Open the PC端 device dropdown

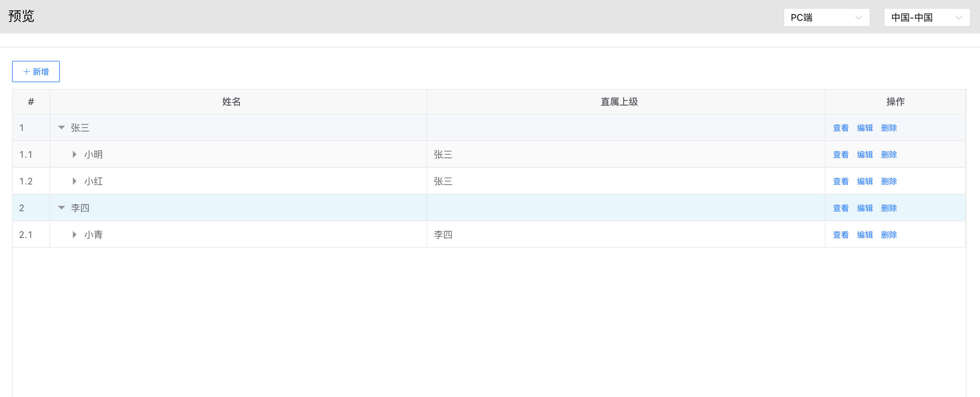click(x=826, y=17)
